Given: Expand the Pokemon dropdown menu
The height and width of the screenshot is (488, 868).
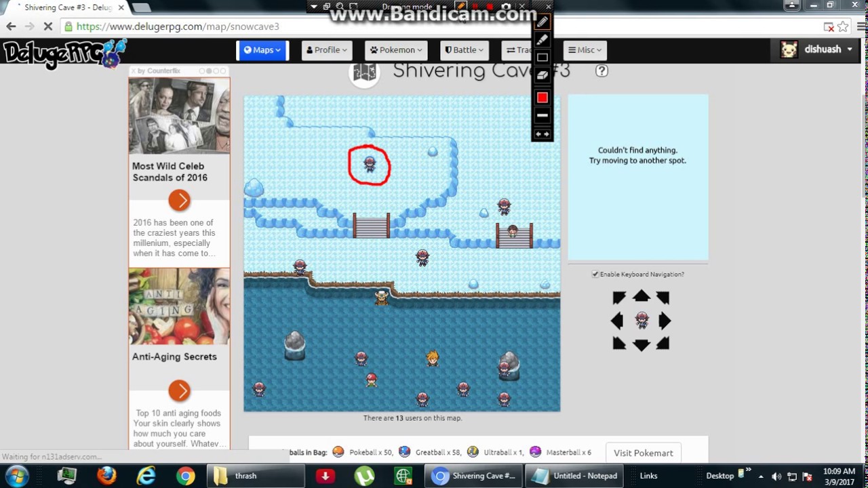Looking at the screenshot, I should [396, 50].
